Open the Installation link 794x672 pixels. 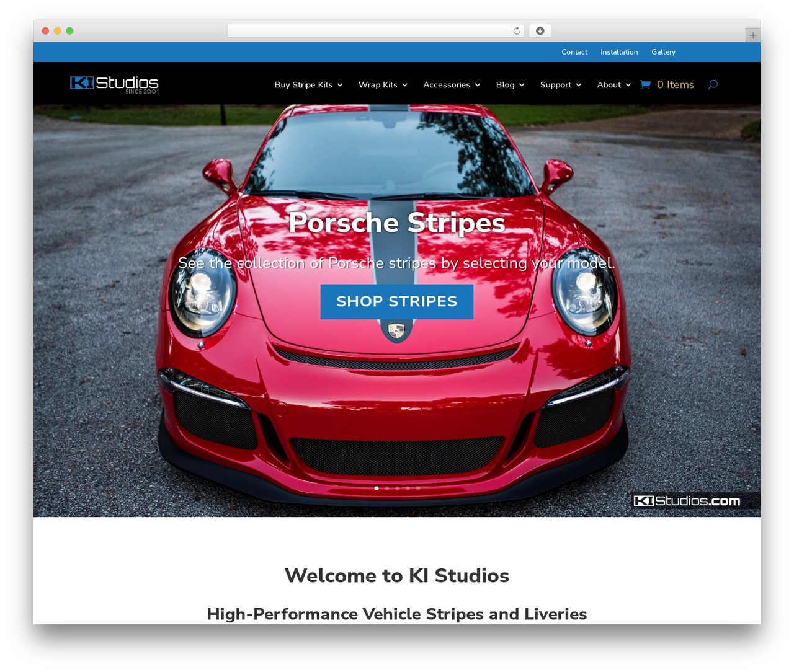[619, 52]
